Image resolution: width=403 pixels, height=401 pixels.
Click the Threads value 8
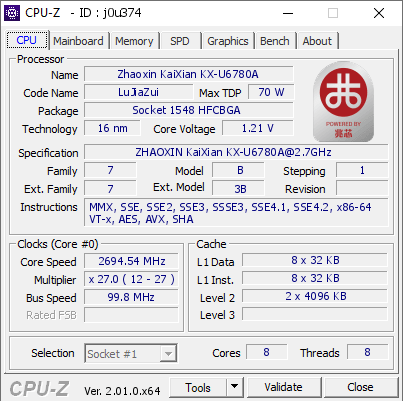coord(368,352)
